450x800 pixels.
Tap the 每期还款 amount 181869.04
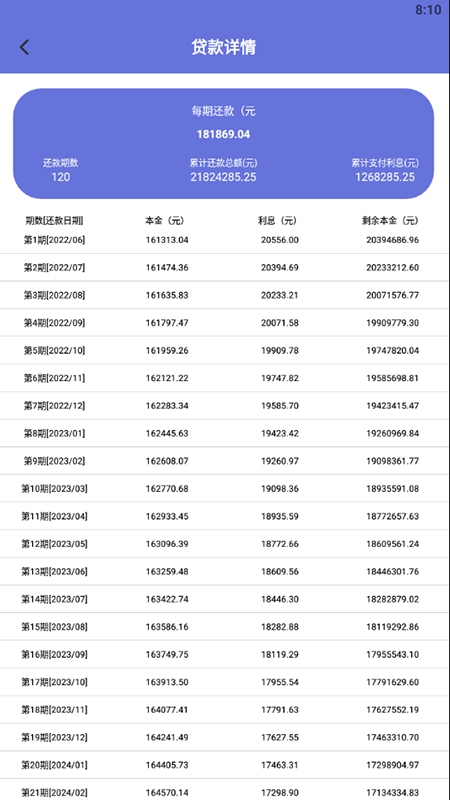pos(223,135)
